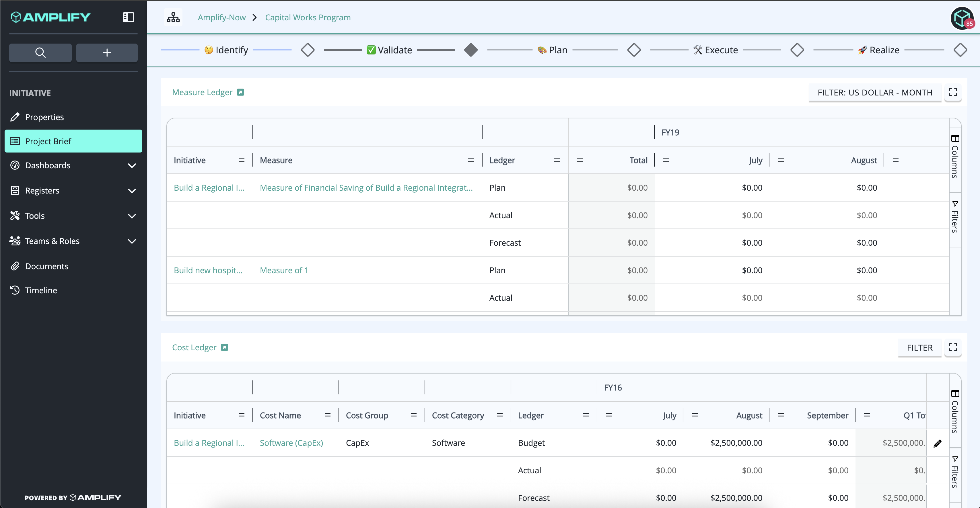Open Cost Name column menu icon
Image resolution: width=980 pixels, height=508 pixels.
coord(328,415)
